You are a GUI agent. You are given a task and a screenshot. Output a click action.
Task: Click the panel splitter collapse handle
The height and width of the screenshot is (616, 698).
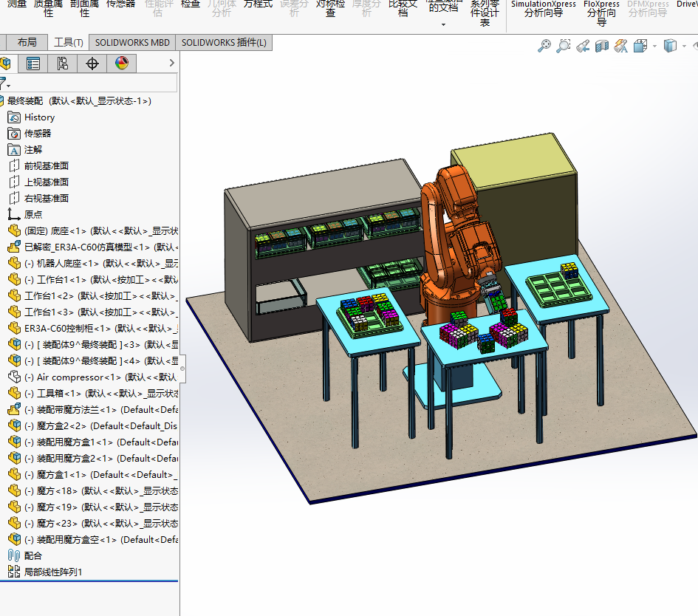click(x=182, y=368)
